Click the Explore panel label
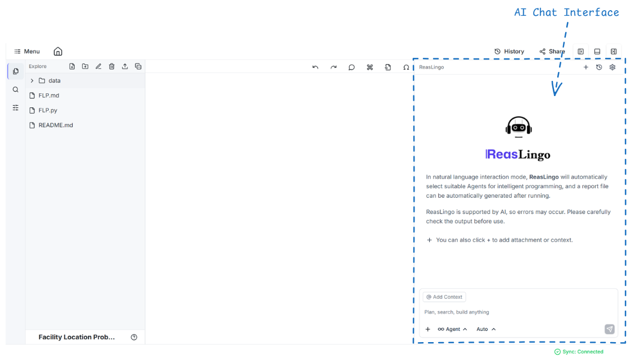This screenshot has width=631, height=364. coord(38,66)
